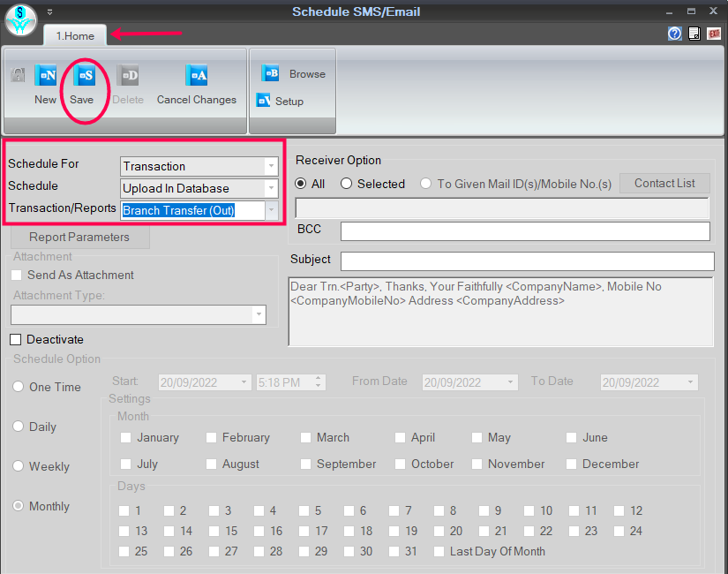Screen dimensions: 728x574
Task: Open the Attachment Type combo box
Action: [x=139, y=314]
